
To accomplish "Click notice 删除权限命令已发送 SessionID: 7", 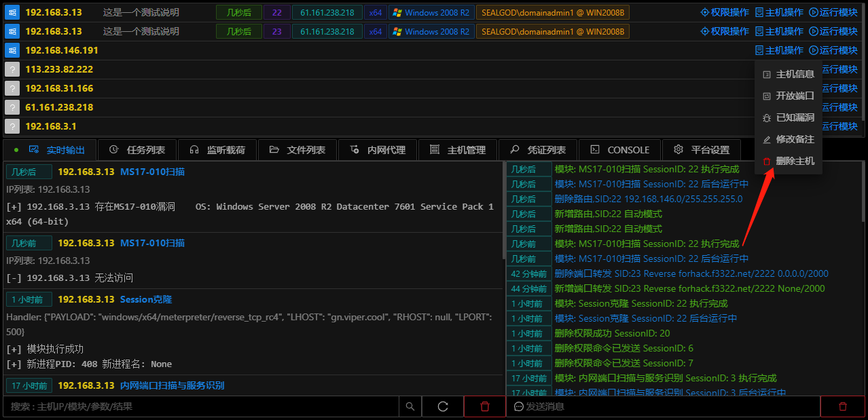I will tap(624, 363).
